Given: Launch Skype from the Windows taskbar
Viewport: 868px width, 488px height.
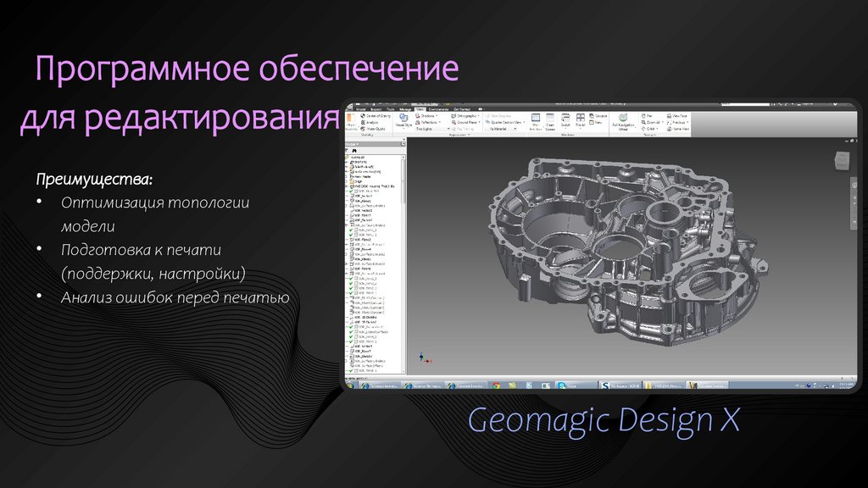Looking at the screenshot, I should (x=561, y=387).
